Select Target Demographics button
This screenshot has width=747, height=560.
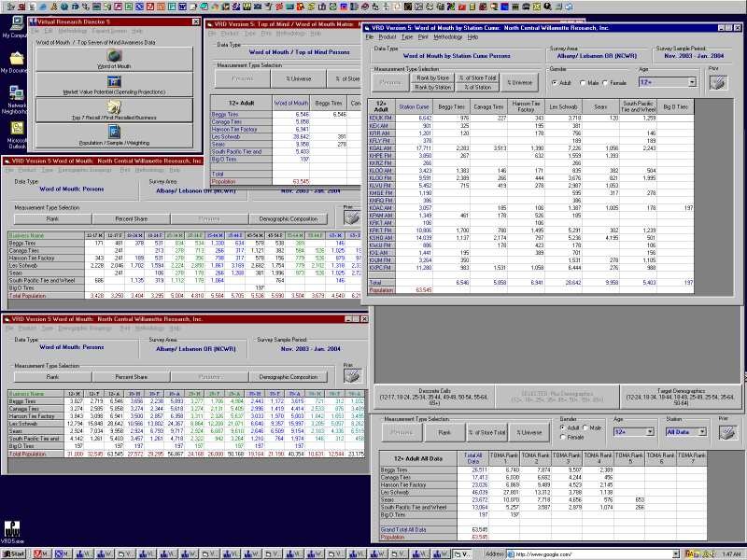point(681,397)
